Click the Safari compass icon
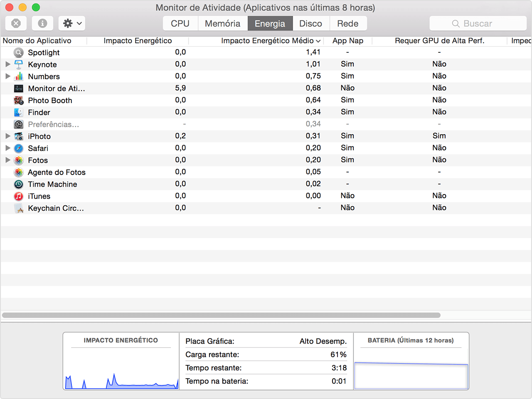 pos(19,148)
